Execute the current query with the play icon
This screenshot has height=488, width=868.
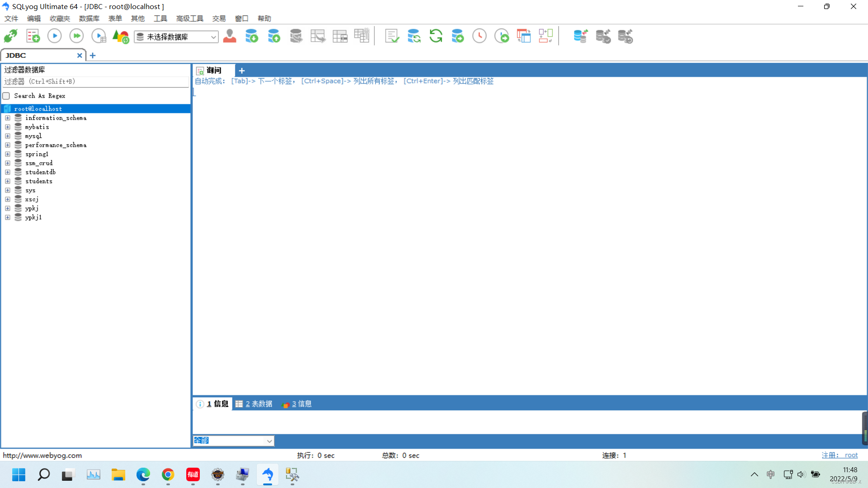[x=54, y=36]
